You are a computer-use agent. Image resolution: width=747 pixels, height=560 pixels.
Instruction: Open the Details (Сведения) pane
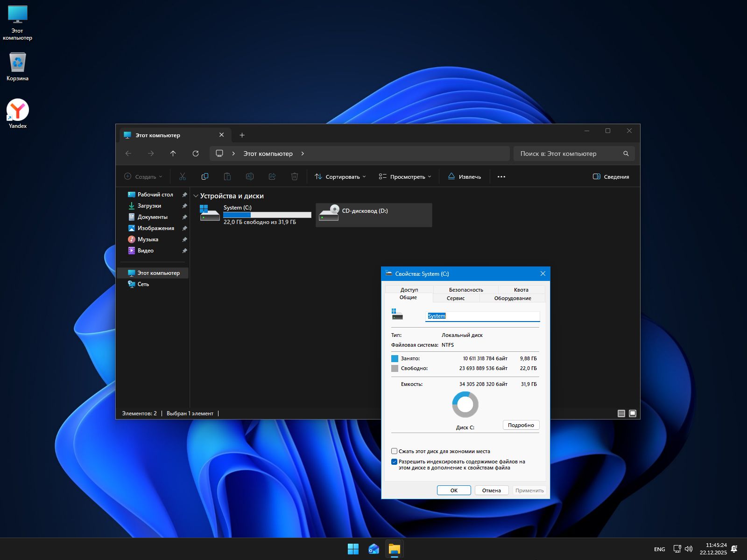pyautogui.click(x=611, y=177)
